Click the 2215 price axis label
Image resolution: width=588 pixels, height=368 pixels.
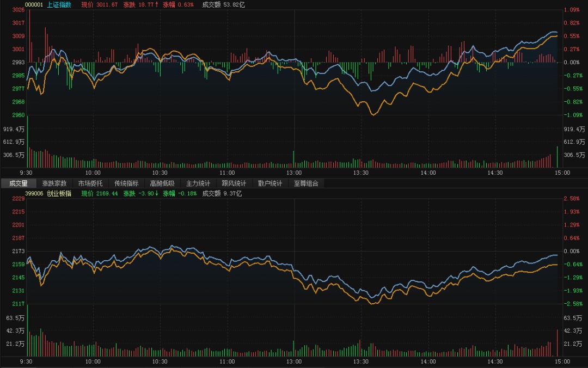point(19,212)
